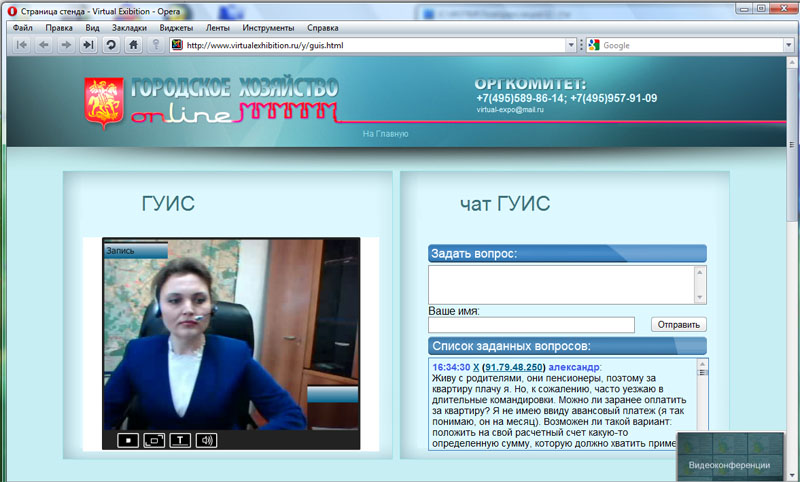Click up arrow of questions list scrollbar
Image resolution: width=800 pixels, height=482 pixels.
(702, 364)
